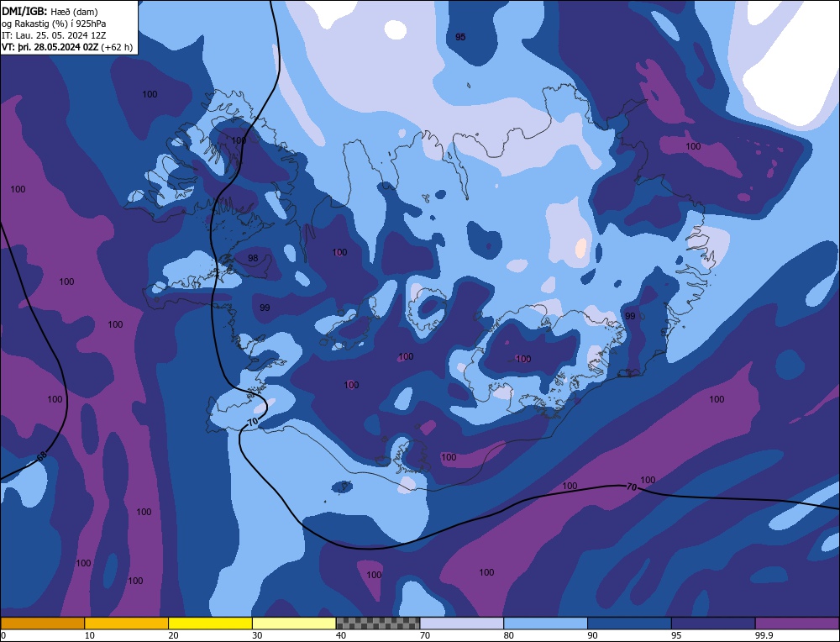Click the medium blue 90–95 legend swatch

pyautogui.click(x=629, y=624)
